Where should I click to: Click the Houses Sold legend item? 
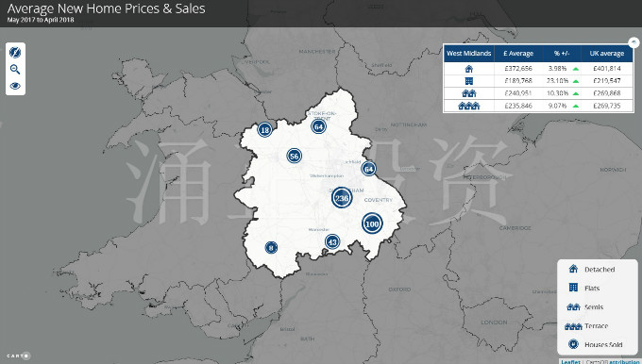coord(595,344)
